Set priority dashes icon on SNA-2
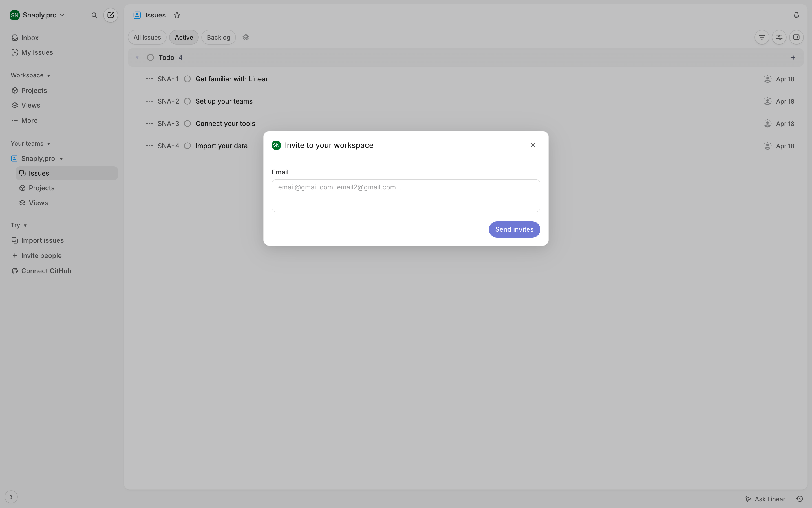812x508 pixels. pos(149,101)
